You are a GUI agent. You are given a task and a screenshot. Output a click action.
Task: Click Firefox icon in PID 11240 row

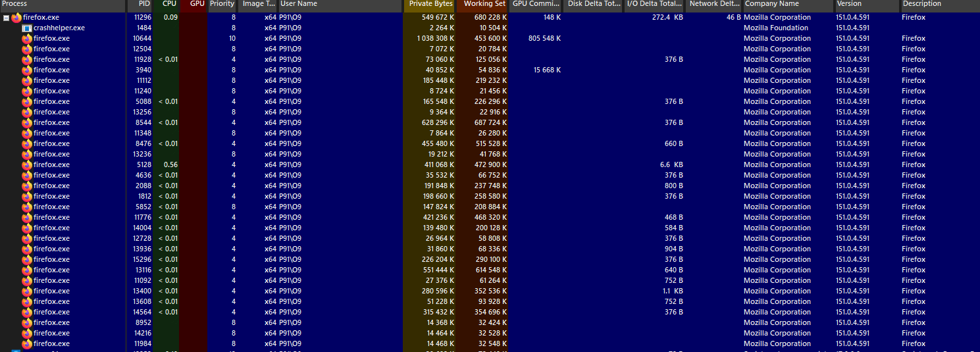click(27, 91)
